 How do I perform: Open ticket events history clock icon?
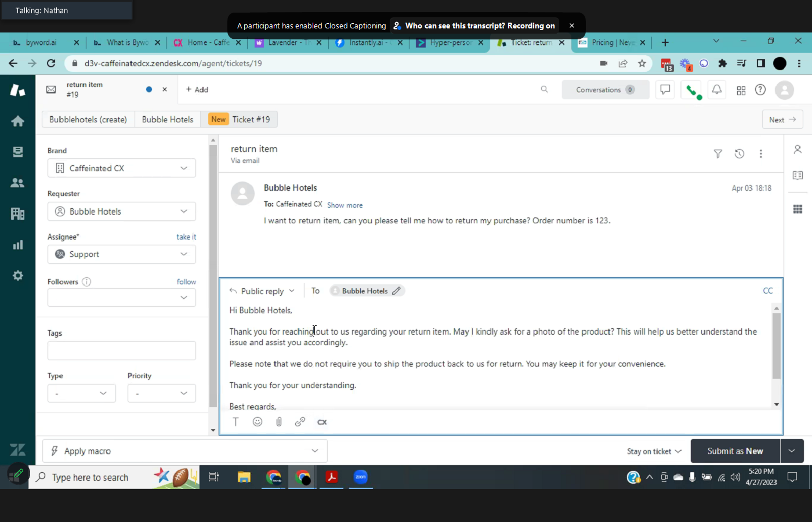click(x=739, y=154)
